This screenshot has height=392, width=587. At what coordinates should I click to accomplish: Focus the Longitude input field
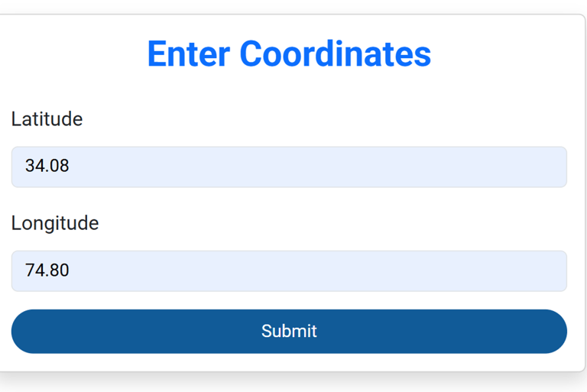click(289, 271)
